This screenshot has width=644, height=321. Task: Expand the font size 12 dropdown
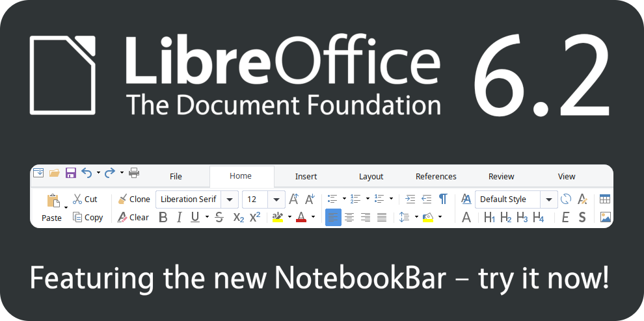click(x=276, y=199)
